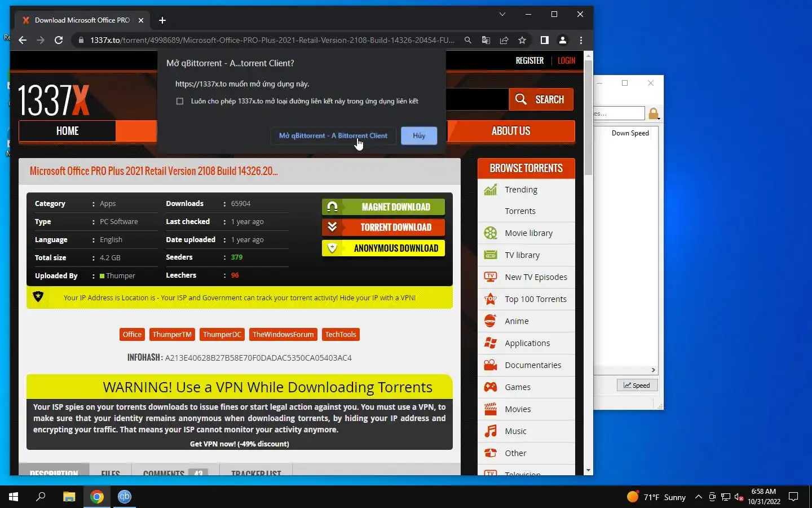Open Movie library in sidebar
Screen dimensions: 812x508
tap(526, 233)
